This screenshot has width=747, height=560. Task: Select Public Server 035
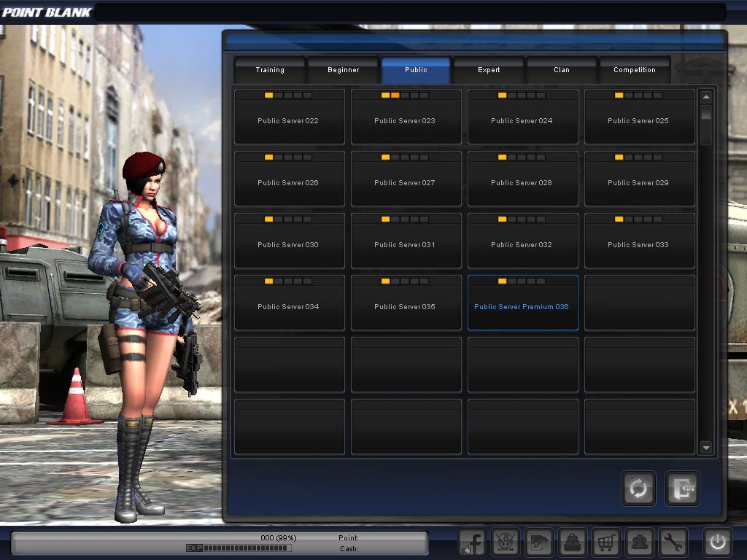[406, 306]
